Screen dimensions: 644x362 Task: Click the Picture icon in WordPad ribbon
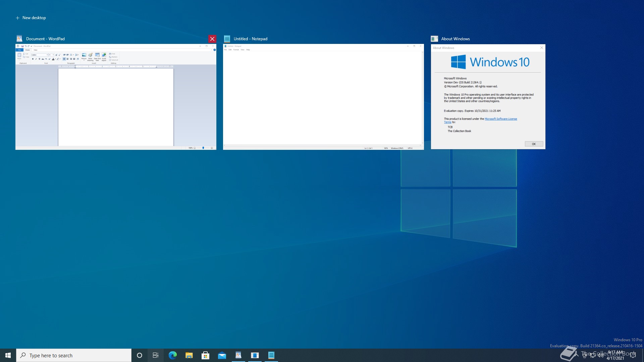coord(84,55)
